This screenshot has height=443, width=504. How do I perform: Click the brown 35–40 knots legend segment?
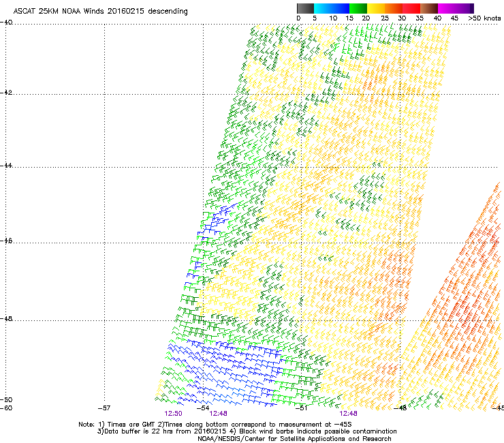[x=429, y=8]
